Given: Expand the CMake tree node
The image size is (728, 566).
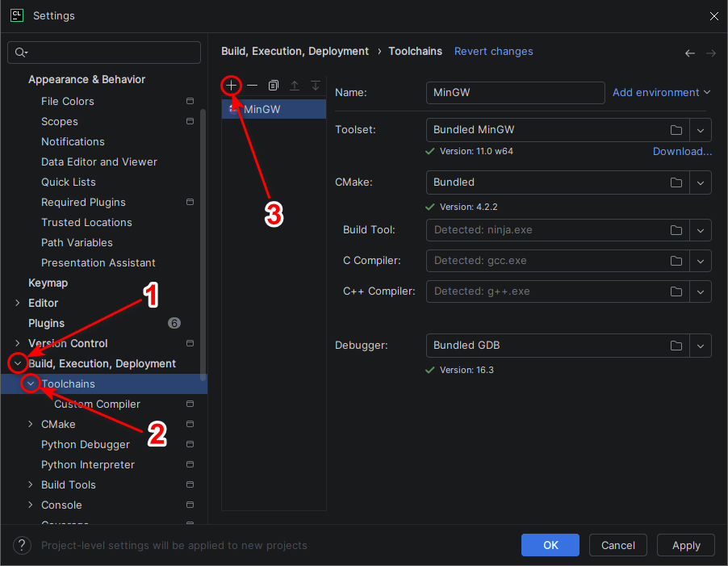Looking at the screenshot, I should [30, 424].
